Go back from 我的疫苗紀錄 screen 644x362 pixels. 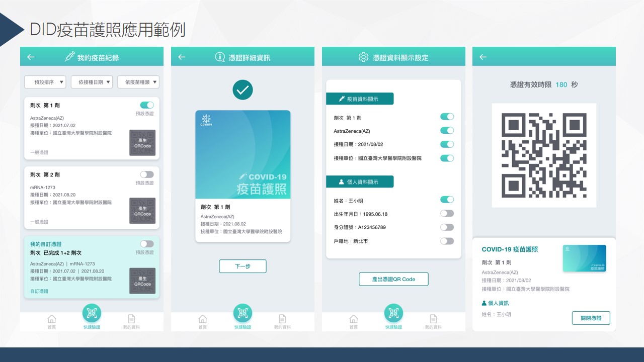click(31, 57)
